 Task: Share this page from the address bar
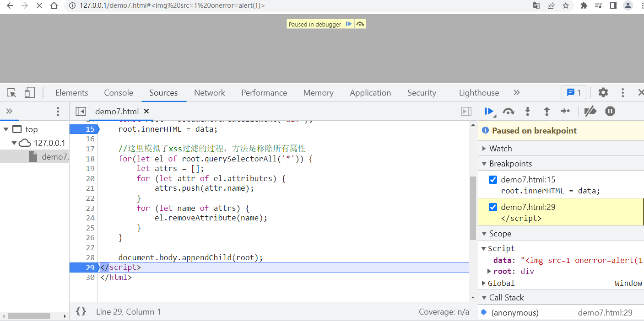click(x=551, y=6)
